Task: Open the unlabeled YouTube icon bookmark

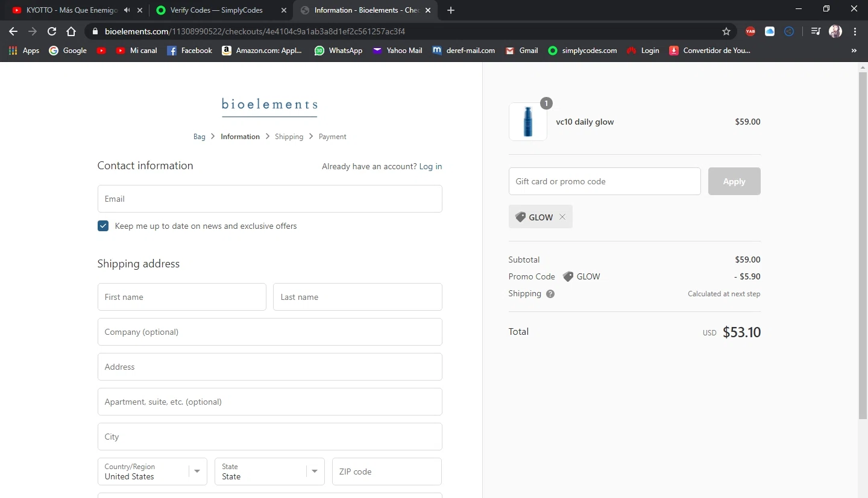Action: tap(101, 51)
